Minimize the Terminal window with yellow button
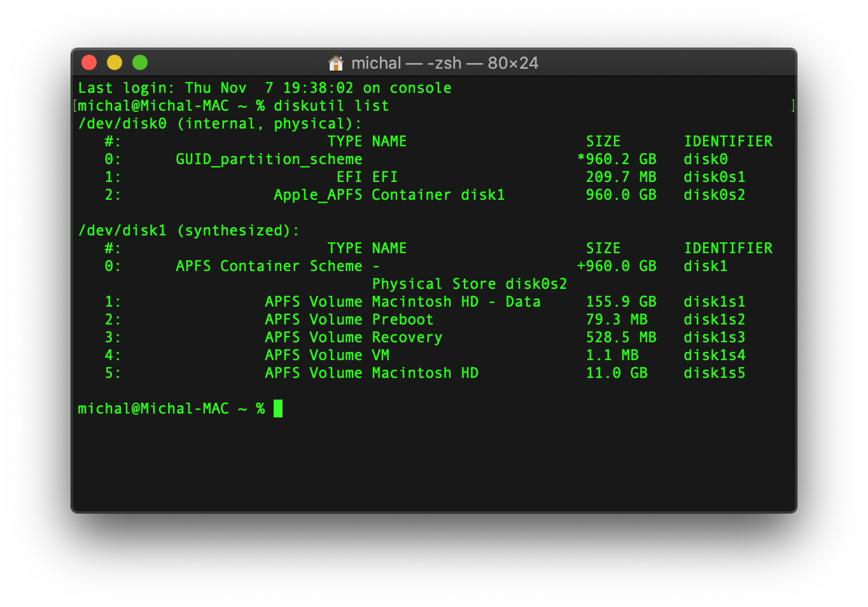The image size is (868, 607). tap(115, 62)
